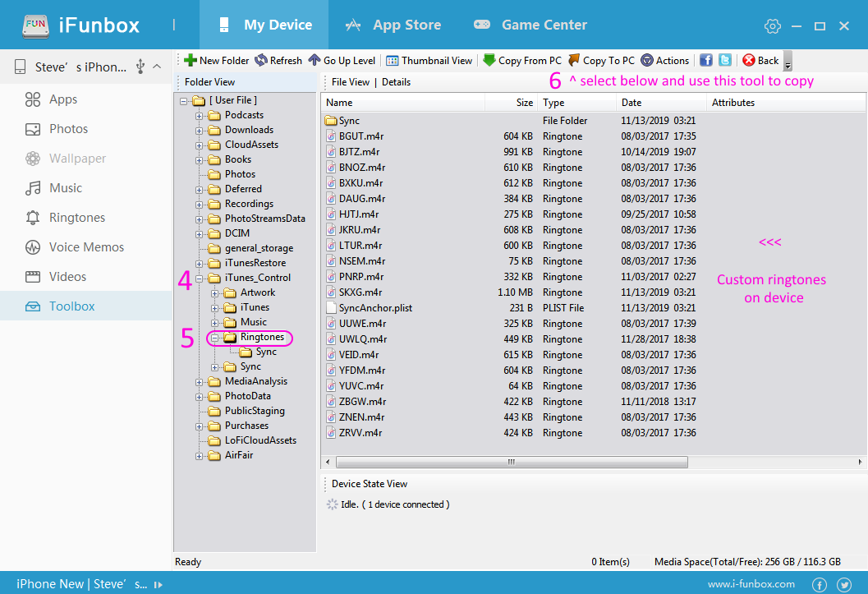Open Ringtones in the sidebar
Viewport: 868px width, 594px height.
coord(85,218)
